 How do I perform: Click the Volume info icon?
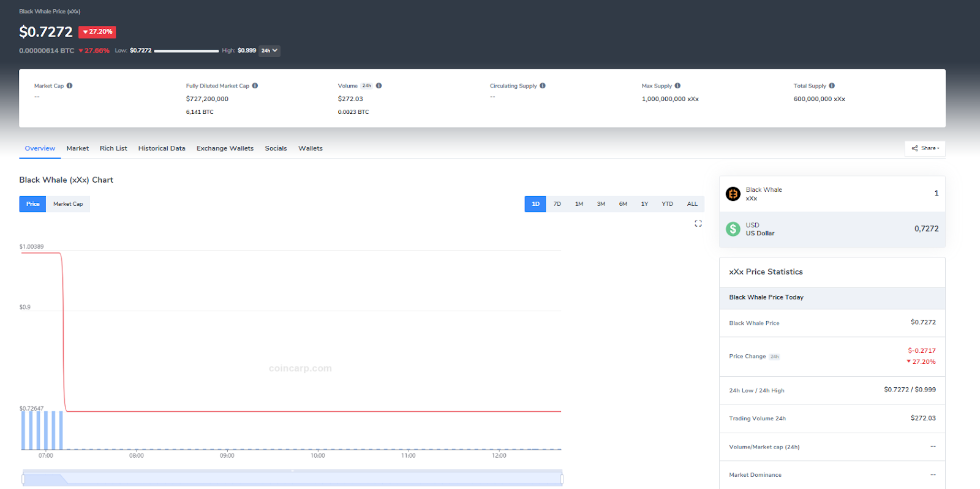[379, 86]
